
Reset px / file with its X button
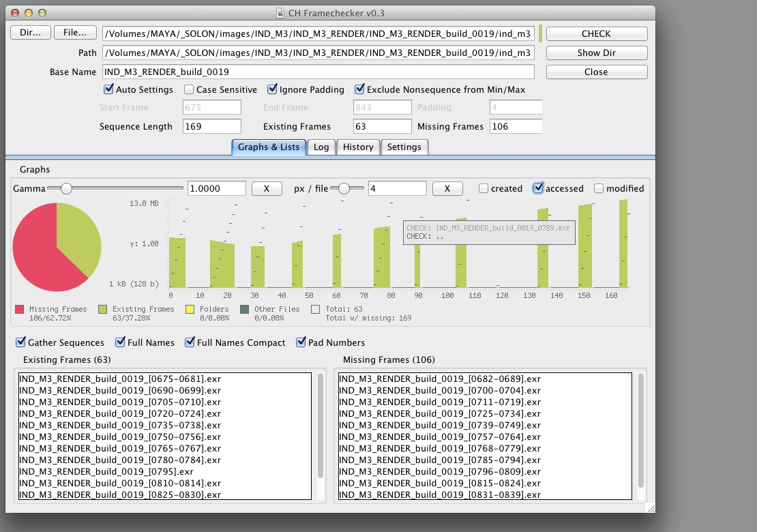click(447, 188)
